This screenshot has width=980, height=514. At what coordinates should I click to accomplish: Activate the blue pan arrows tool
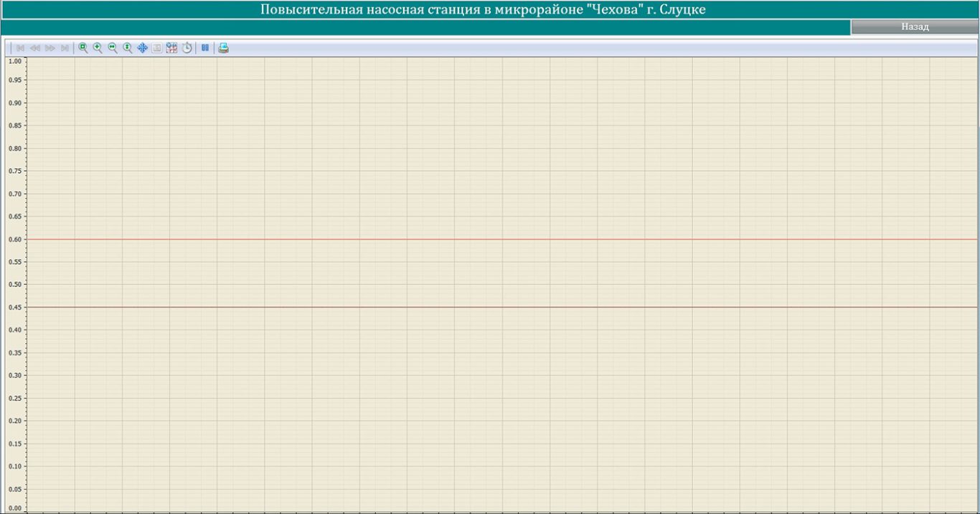coord(142,48)
